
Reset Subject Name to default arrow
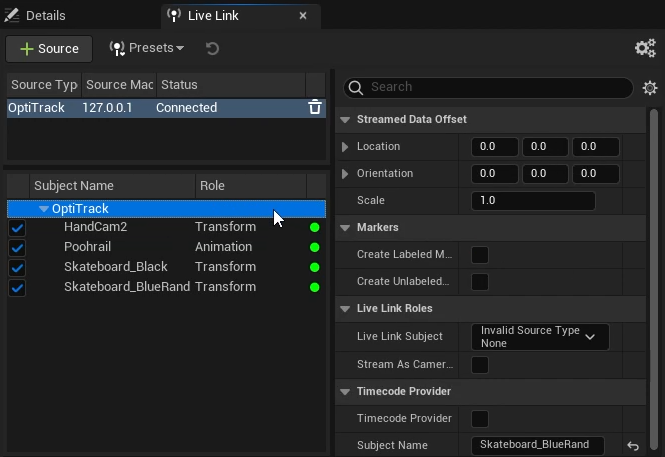(632, 446)
